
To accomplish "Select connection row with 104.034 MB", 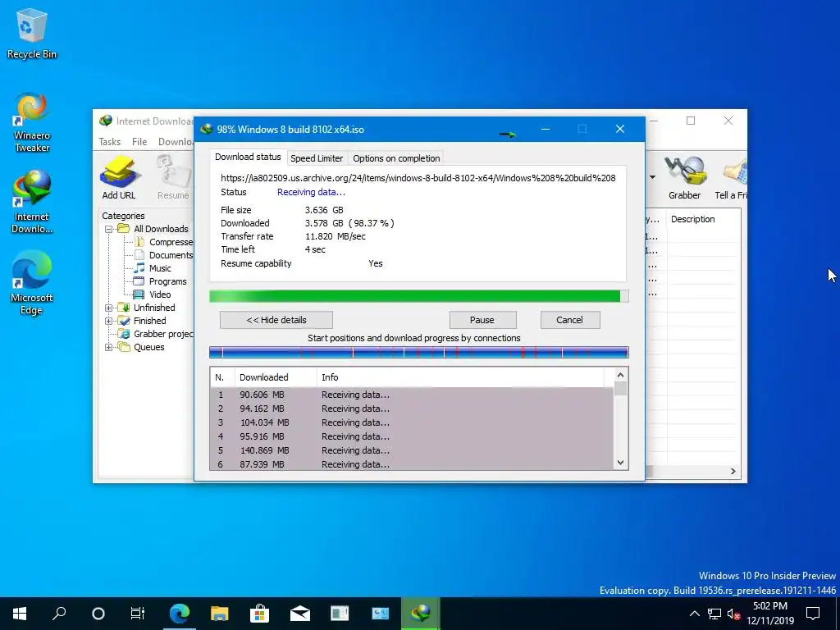I will click(412, 422).
